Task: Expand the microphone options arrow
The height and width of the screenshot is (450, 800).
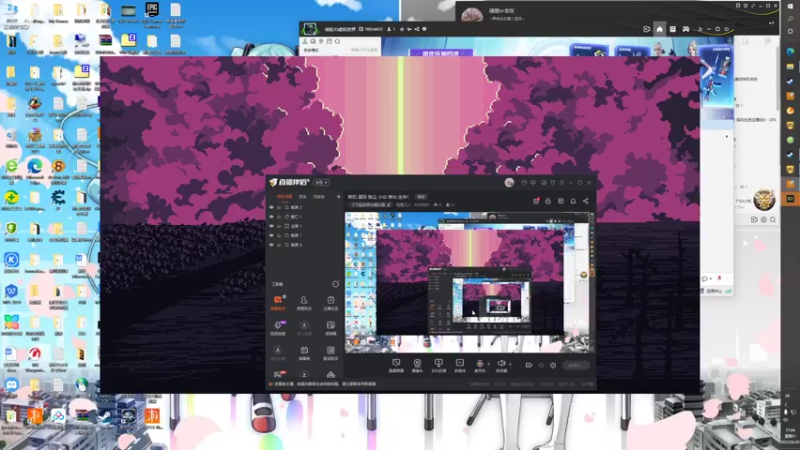Action: pos(489,364)
